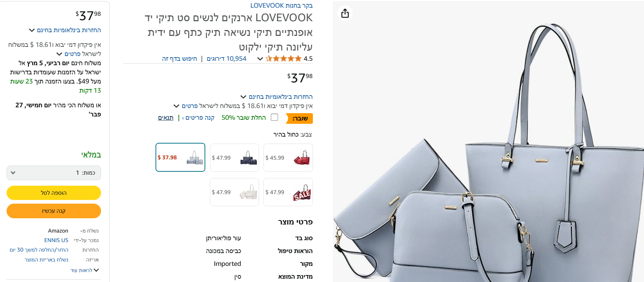Select the navy blue $47.99 handbag swatch
Image resolution: width=644 pixels, height=282 pixels.
click(x=235, y=158)
